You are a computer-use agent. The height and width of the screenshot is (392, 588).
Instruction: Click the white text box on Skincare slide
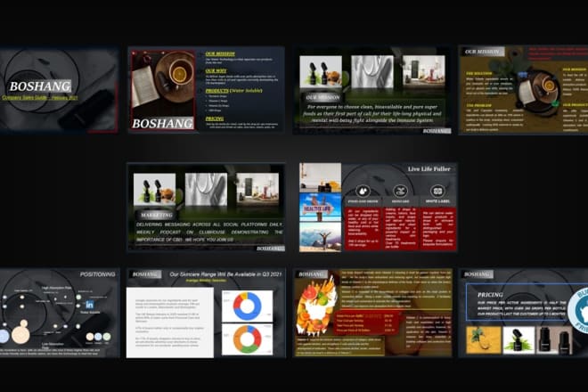(x=170, y=323)
